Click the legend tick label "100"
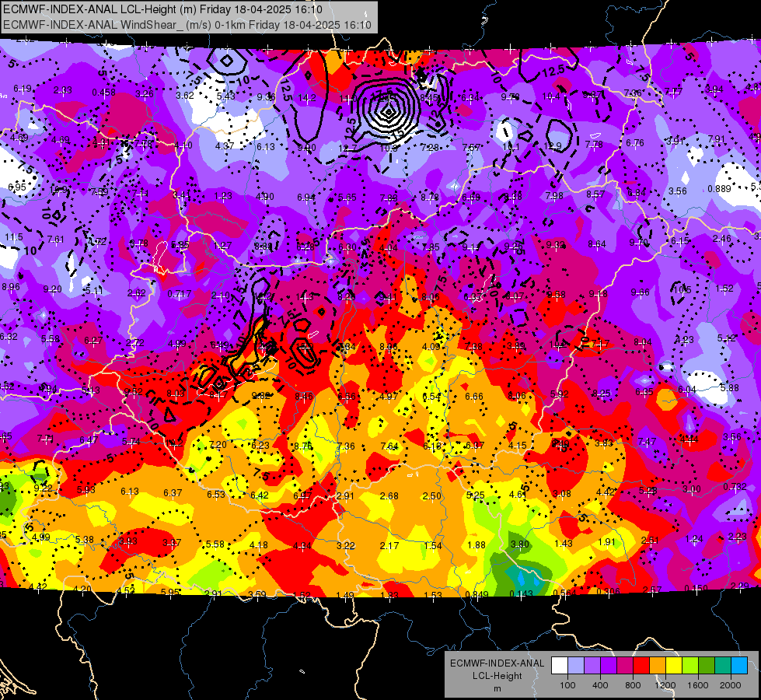 [567, 685]
